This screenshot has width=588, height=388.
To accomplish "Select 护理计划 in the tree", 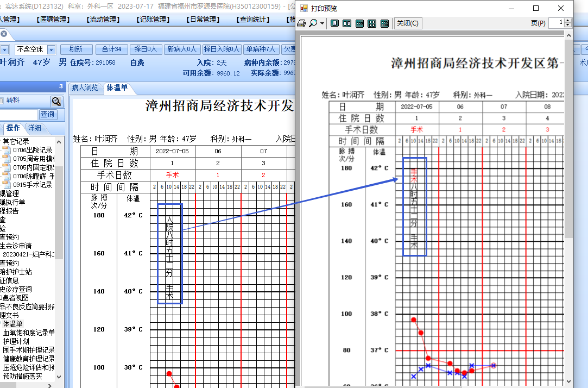I will click(x=16, y=341).
